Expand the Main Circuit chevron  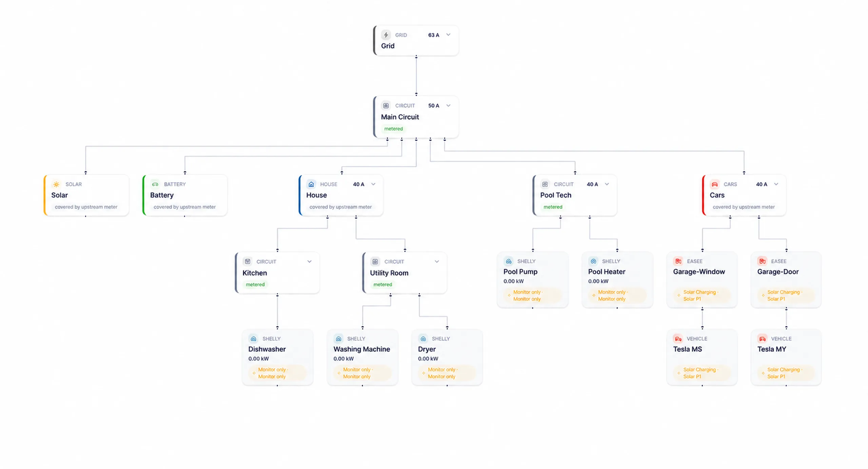(x=448, y=105)
